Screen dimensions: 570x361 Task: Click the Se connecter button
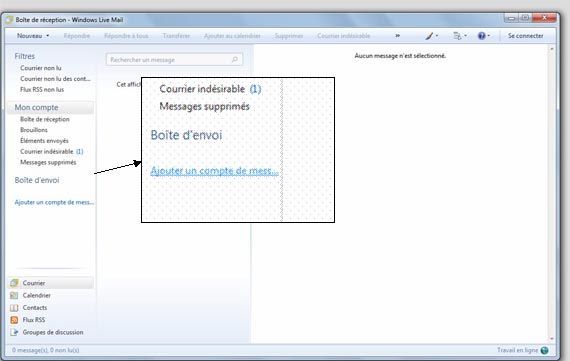coord(526,36)
